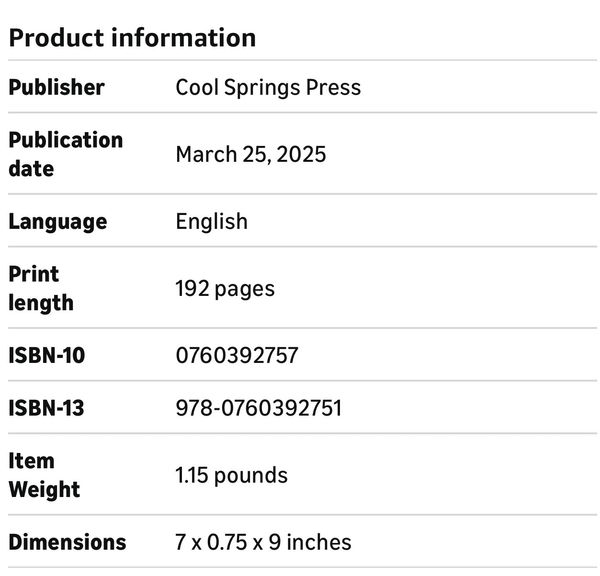The width and height of the screenshot is (600, 576).
Task: Select the 192 pages value
Action: coord(225,289)
